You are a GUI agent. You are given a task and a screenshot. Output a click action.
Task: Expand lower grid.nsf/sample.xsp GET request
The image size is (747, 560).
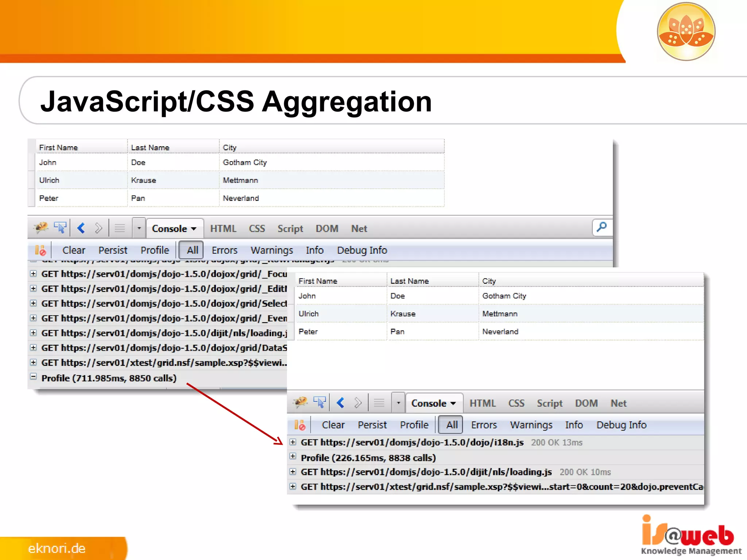coord(293,486)
